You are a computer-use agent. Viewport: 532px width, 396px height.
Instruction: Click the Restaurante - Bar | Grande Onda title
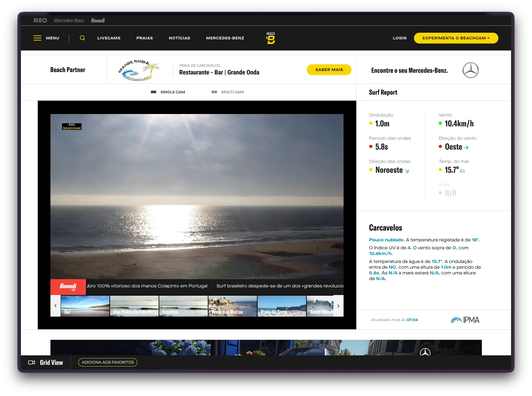pyautogui.click(x=219, y=72)
